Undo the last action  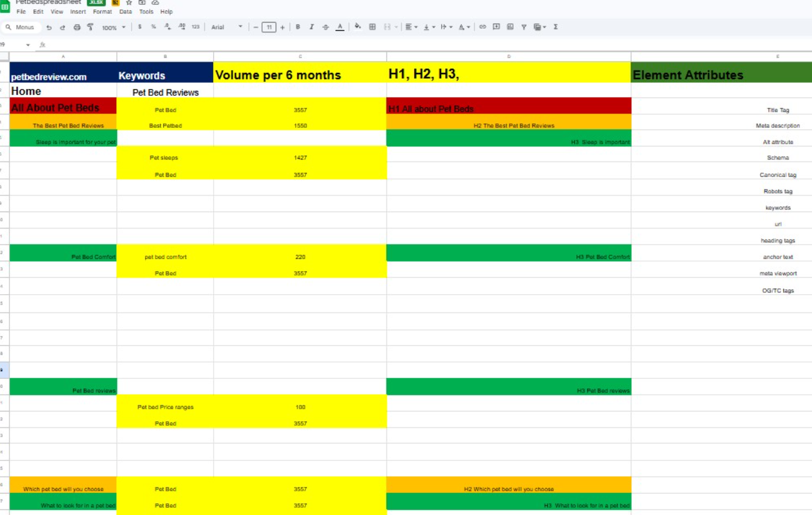[49, 27]
